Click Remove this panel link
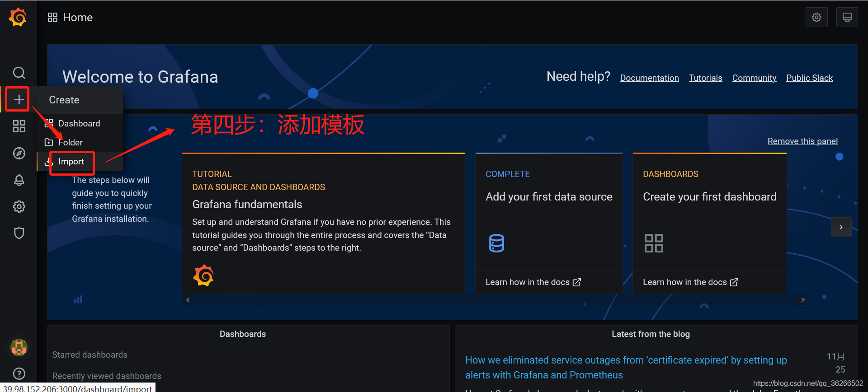The image size is (868, 392). click(x=802, y=141)
